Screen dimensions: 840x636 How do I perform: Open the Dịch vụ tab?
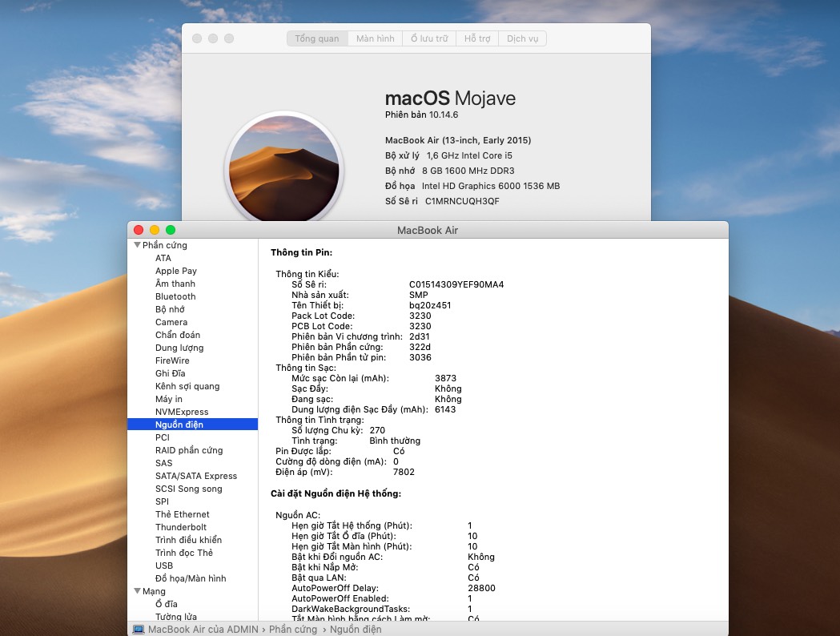pyautogui.click(x=522, y=38)
